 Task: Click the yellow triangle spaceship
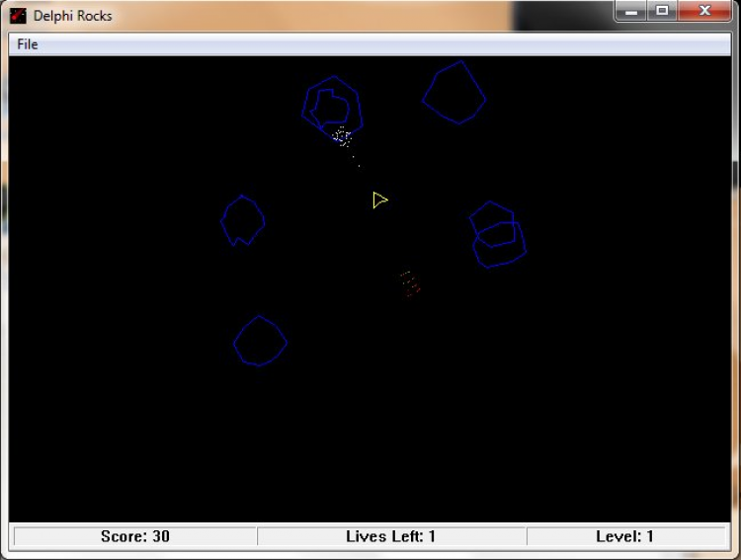[380, 200]
